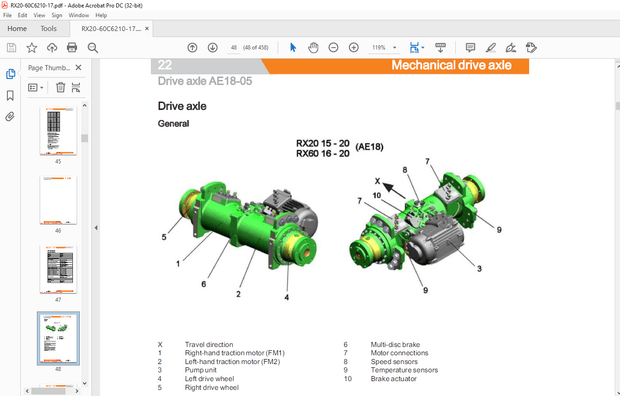Click the stamp tool icon

pyautogui.click(x=531, y=48)
